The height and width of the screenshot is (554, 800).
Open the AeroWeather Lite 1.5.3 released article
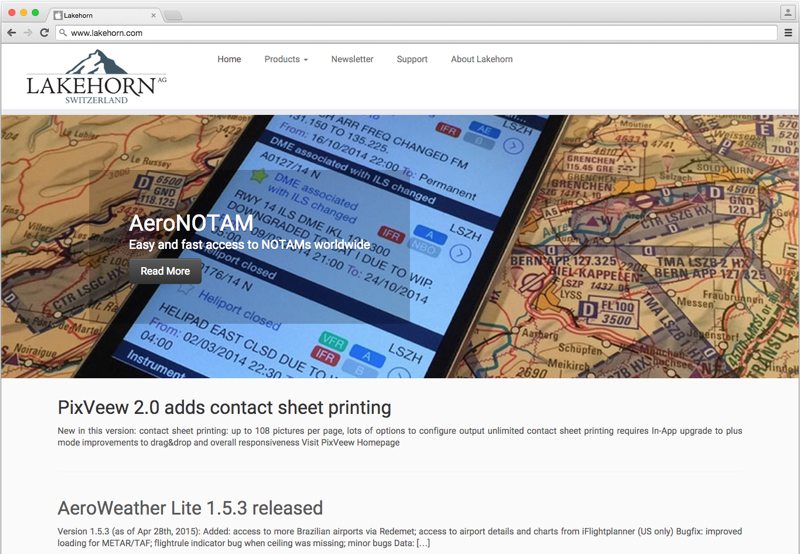[x=190, y=508]
